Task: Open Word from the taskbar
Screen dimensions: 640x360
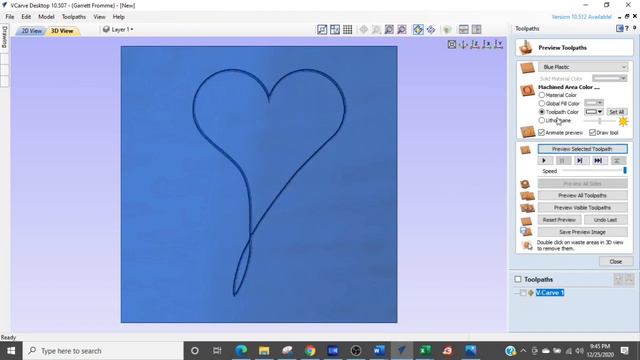Action: pos(378,351)
